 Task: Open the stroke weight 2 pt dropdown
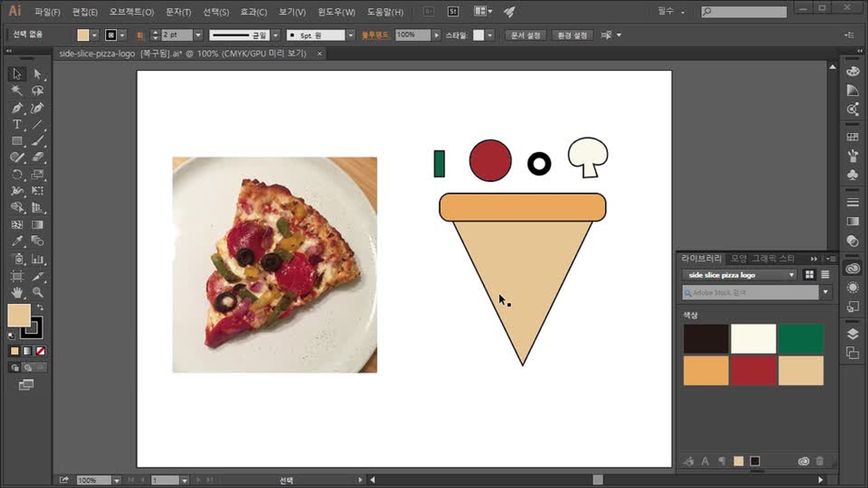point(198,35)
